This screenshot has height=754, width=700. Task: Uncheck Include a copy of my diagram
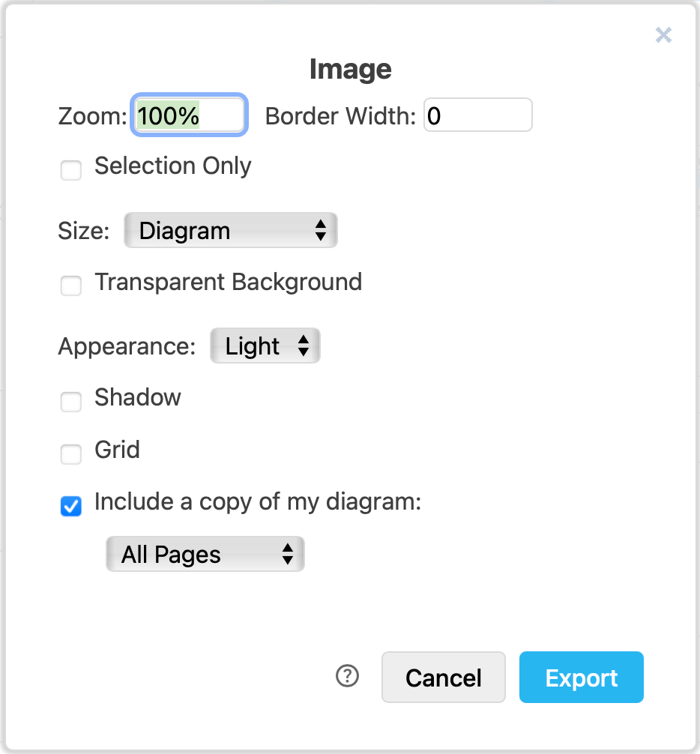(x=70, y=507)
